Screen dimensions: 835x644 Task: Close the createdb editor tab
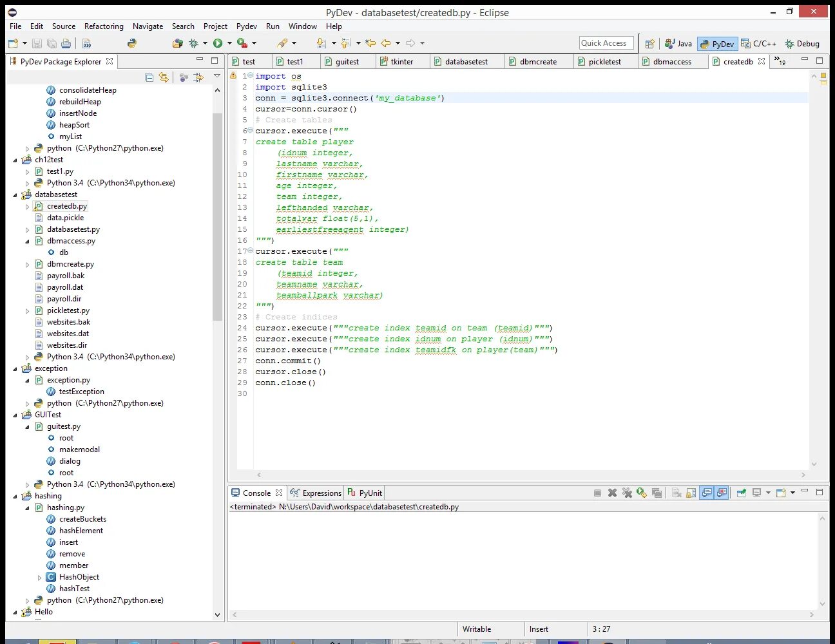(x=762, y=61)
